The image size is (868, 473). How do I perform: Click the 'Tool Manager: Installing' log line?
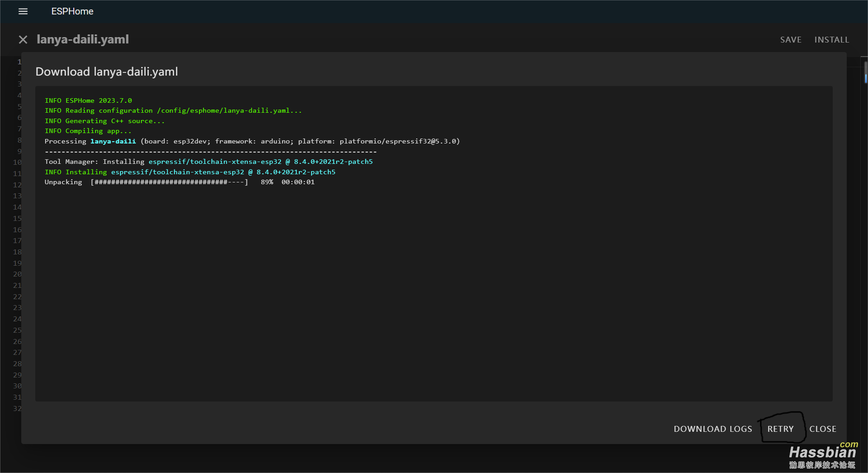click(209, 162)
